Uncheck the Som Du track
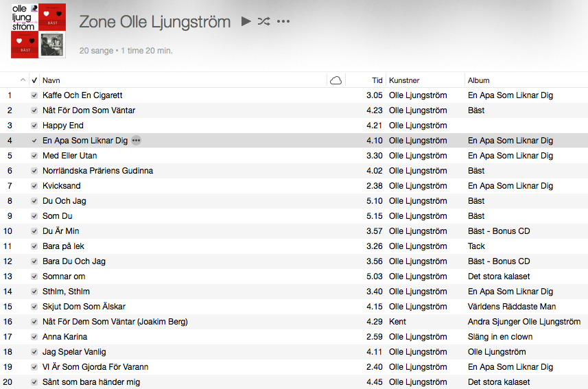 34,216
